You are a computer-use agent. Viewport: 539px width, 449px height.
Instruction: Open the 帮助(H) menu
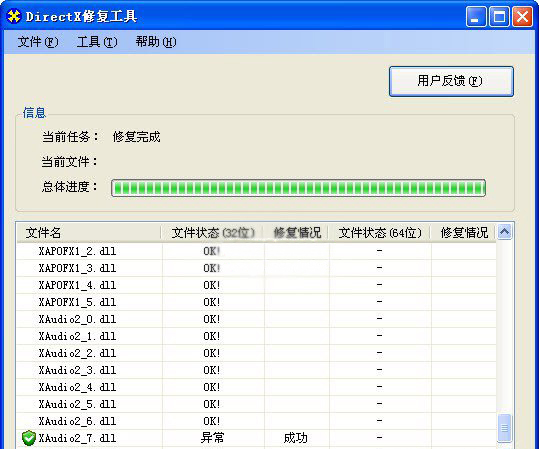tap(156, 42)
